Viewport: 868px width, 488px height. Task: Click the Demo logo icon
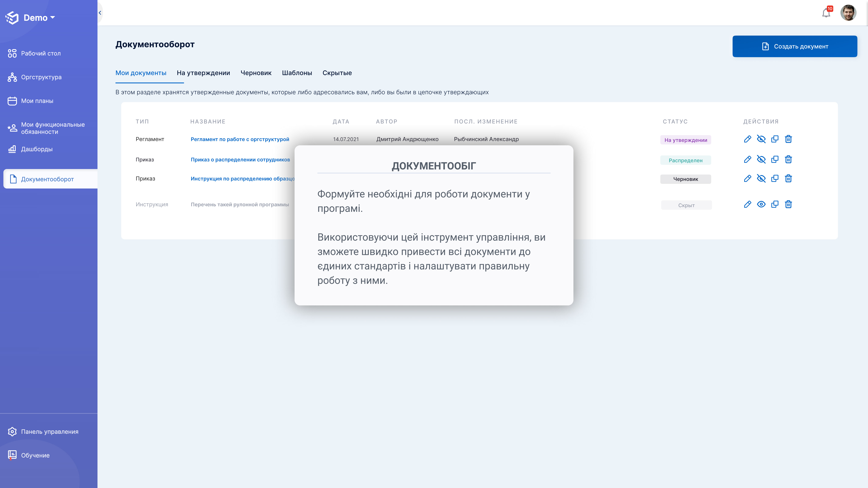coord(12,18)
